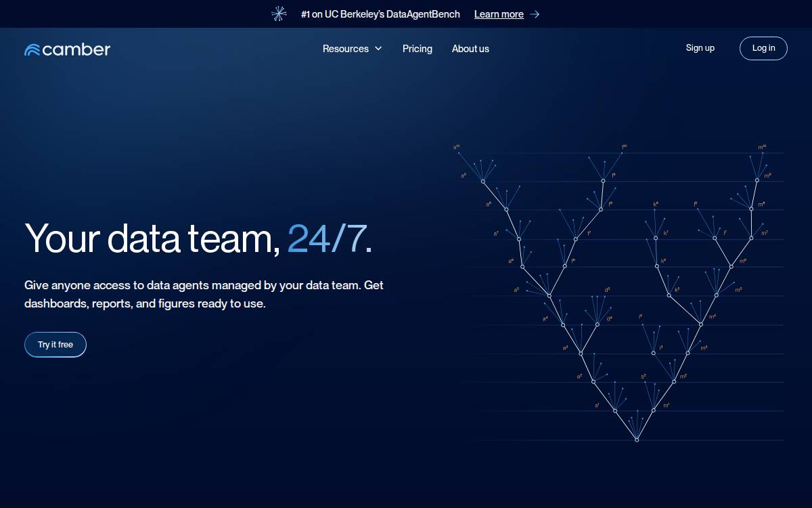Click the Camber logo

coord(67,49)
